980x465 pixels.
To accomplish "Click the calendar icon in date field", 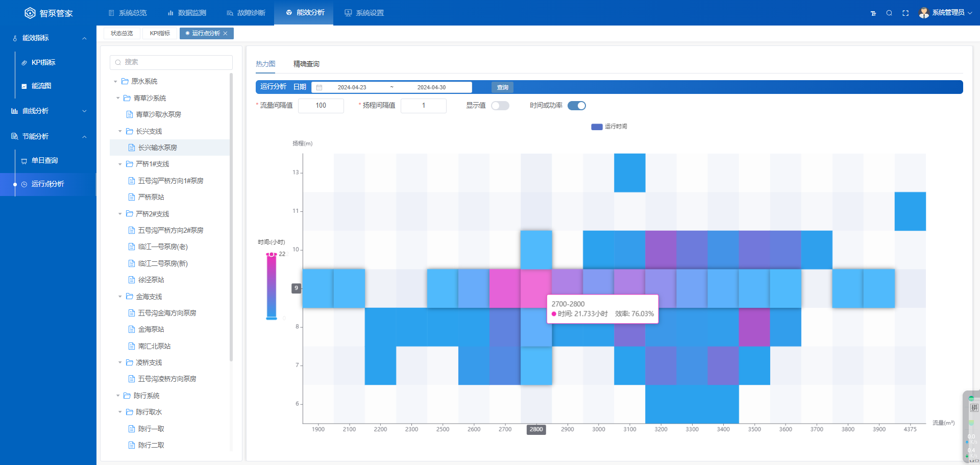I will [319, 87].
